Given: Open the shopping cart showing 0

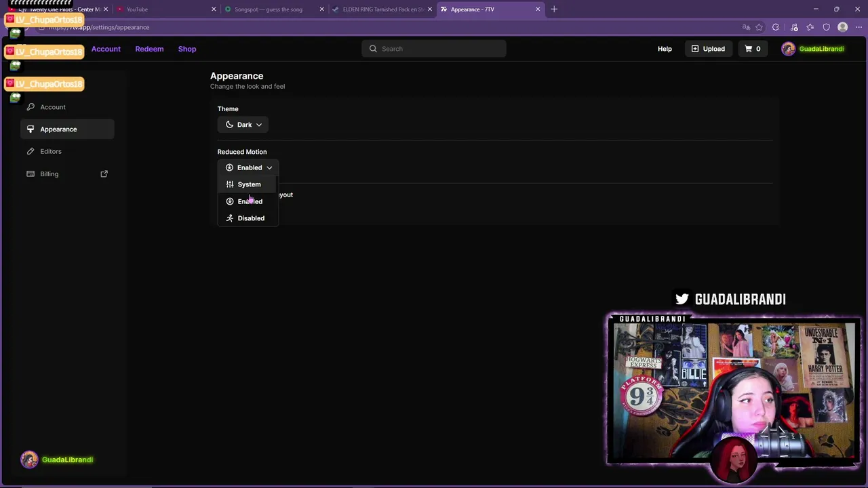Looking at the screenshot, I should click(x=753, y=49).
